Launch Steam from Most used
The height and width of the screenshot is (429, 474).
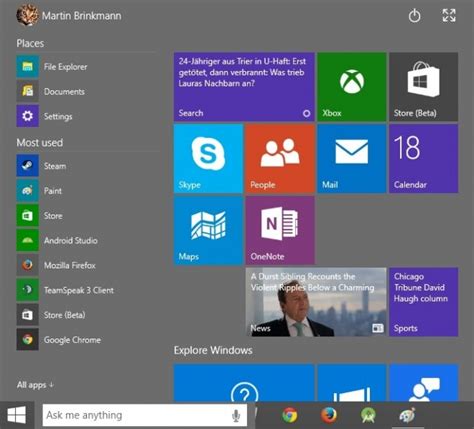coord(42,166)
